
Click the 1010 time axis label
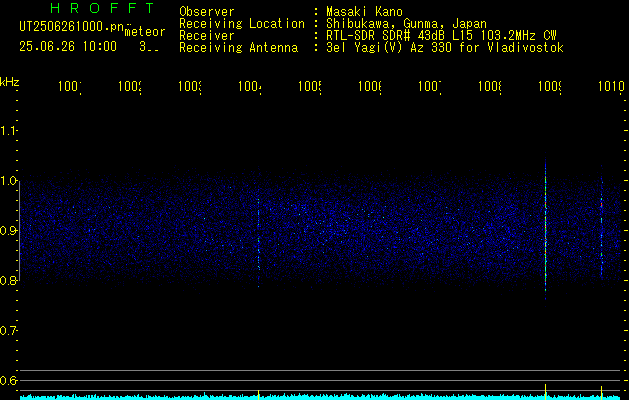click(611, 86)
